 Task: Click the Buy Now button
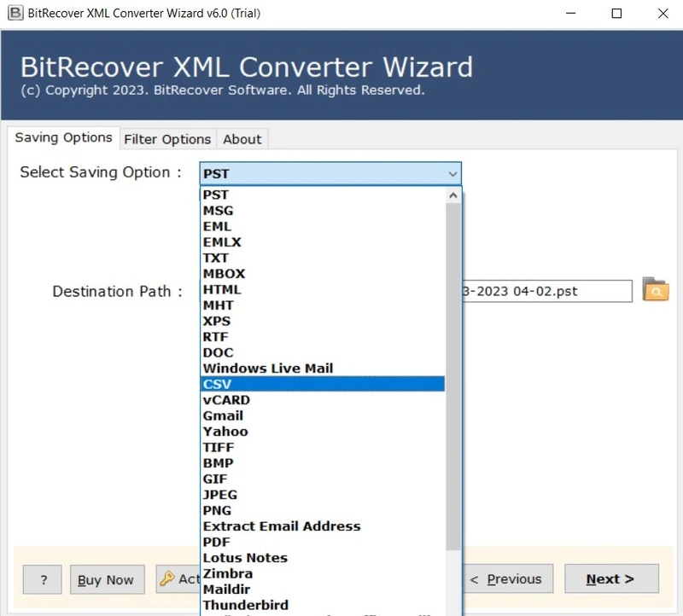(x=107, y=579)
